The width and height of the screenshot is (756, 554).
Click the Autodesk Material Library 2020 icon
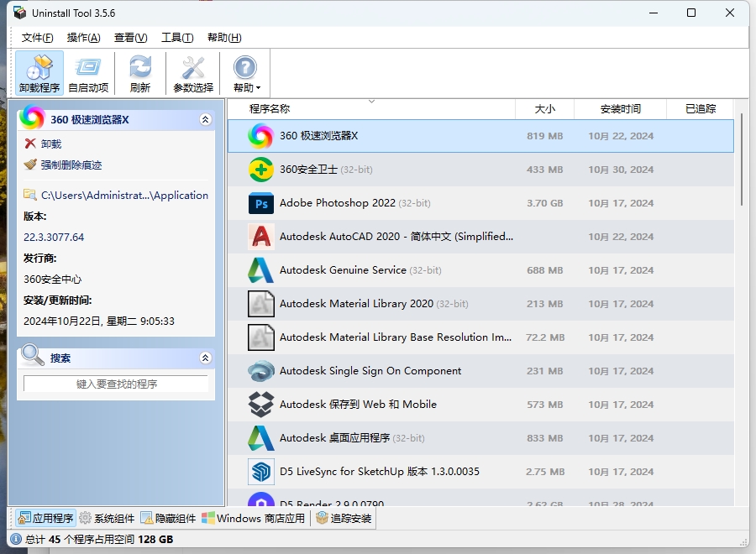(x=261, y=304)
